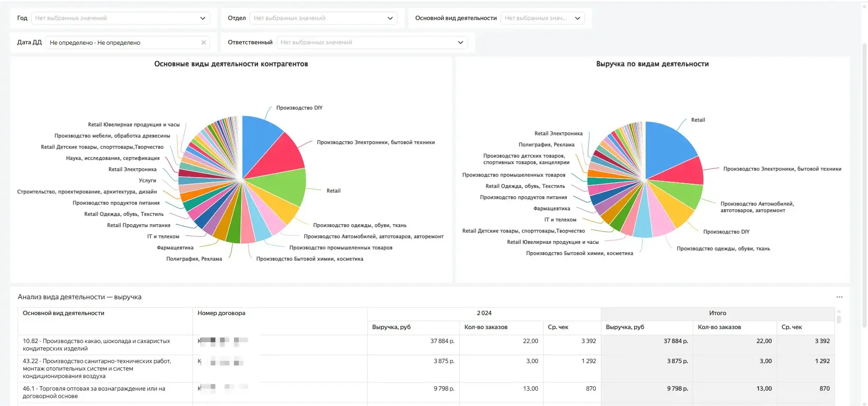
Task: Click Итого Ср. чек column header
Action: click(x=792, y=327)
